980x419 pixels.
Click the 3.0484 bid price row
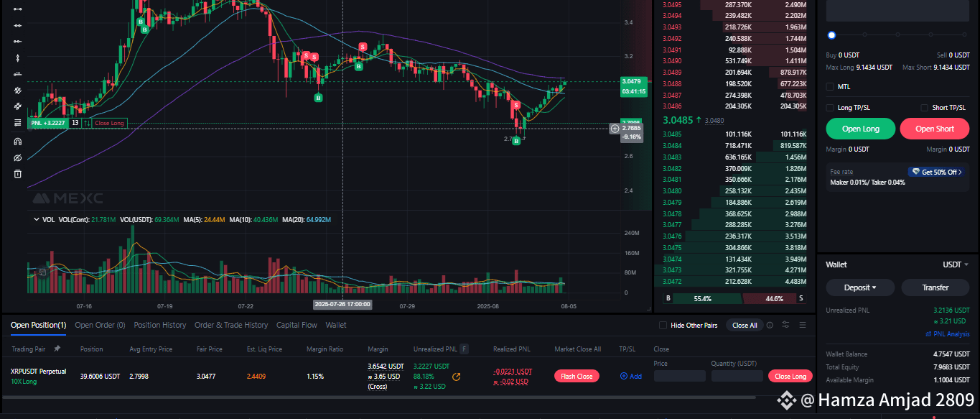pos(734,145)
